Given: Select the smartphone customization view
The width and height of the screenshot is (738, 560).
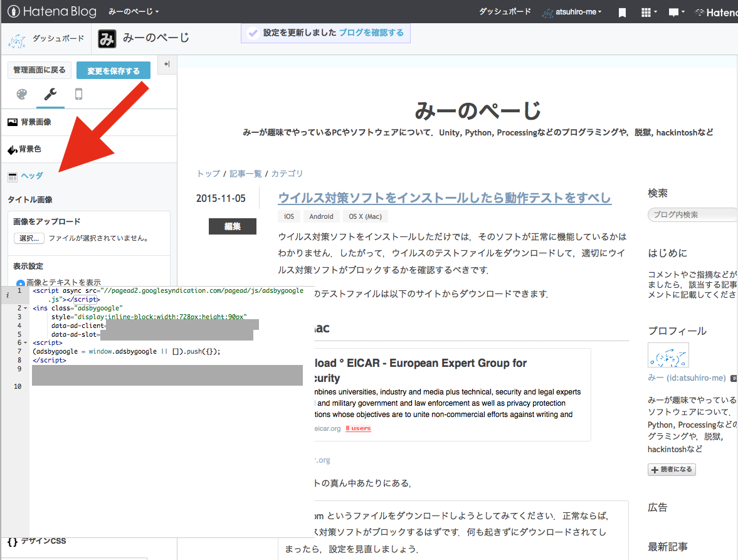Looking at the screenshot, I should coord(78,94).
